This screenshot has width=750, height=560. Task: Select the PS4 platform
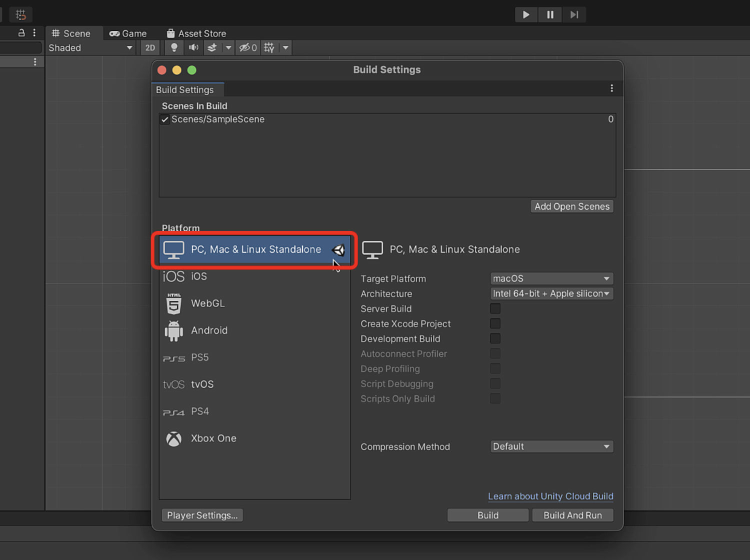(x=255, y=411)
